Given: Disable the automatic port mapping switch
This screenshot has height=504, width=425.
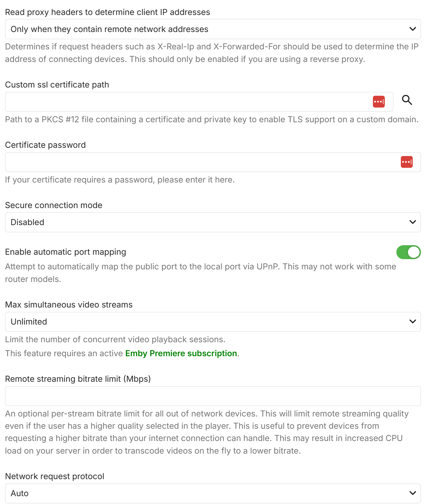Looking at the screenshot, I should click(x=408, y=252).
